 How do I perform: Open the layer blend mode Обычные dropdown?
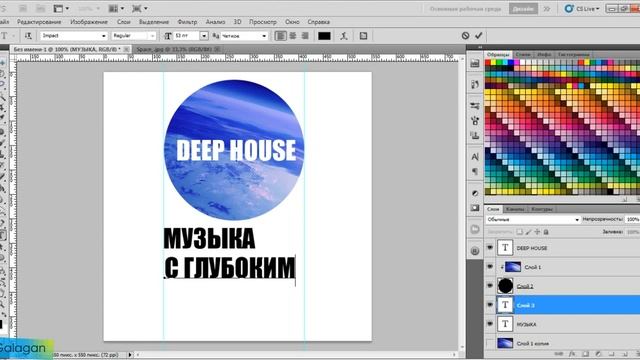click(533, 220)
